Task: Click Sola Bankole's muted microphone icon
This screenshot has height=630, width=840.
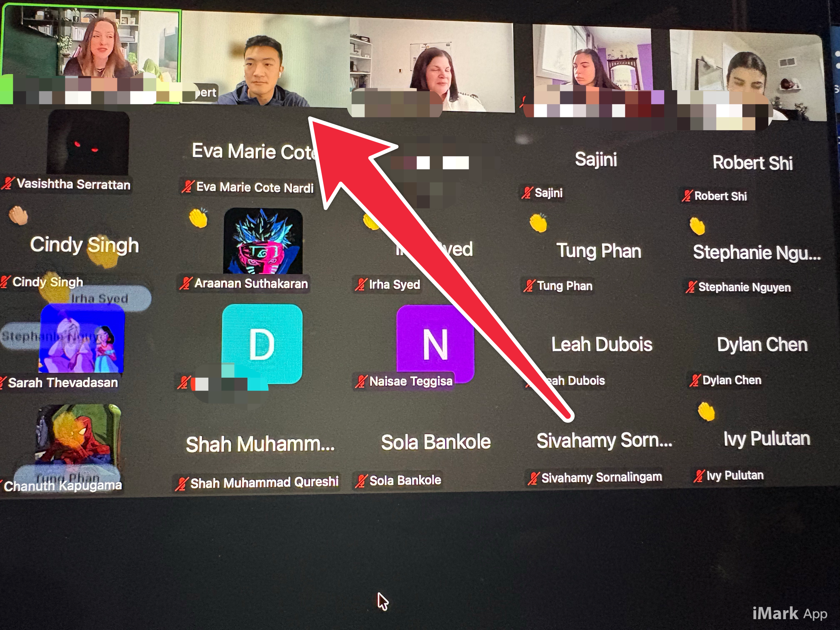Action: [x=361, y=481]
